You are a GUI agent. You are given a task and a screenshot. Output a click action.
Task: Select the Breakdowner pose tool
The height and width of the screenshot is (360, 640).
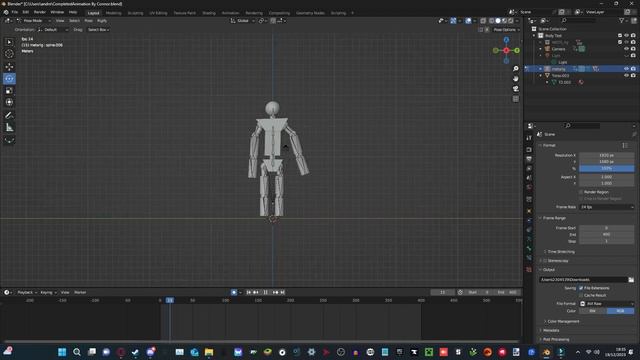click(x=9, y=140)
